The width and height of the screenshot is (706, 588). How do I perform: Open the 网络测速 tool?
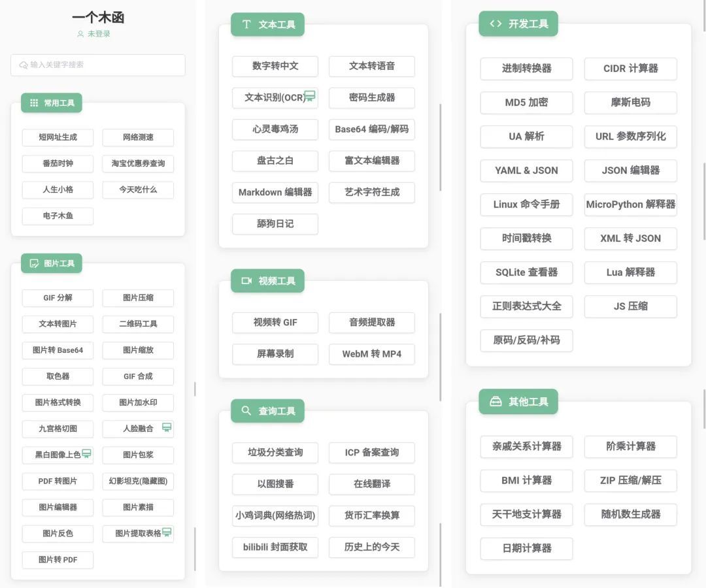coord(138,137)
